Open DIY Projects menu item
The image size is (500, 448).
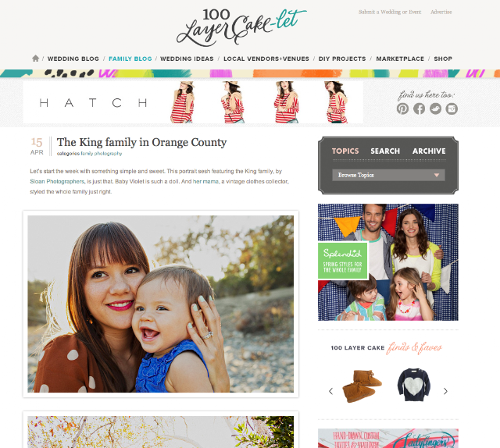[x=342, y=59]
